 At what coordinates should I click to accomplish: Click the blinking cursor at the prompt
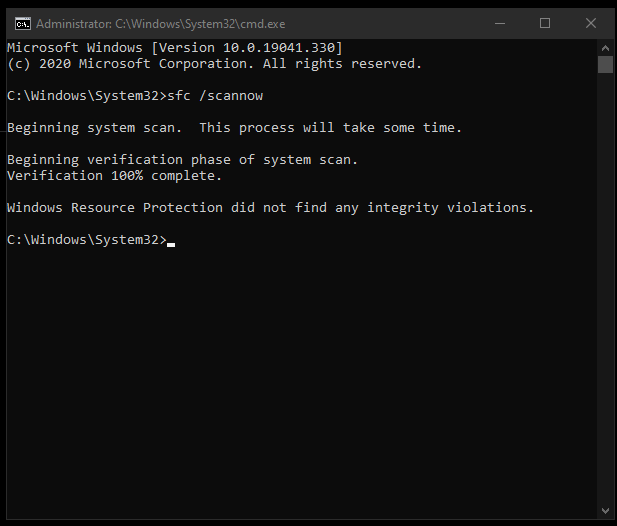[x=171, y=244]
